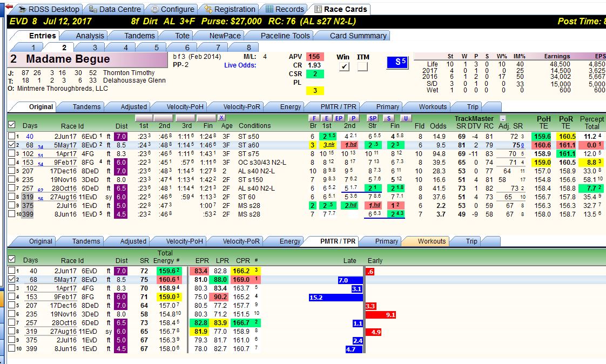Click the blue 7.0 Late bar
Viewport: 606px width, 364px height.
(350, 280)
